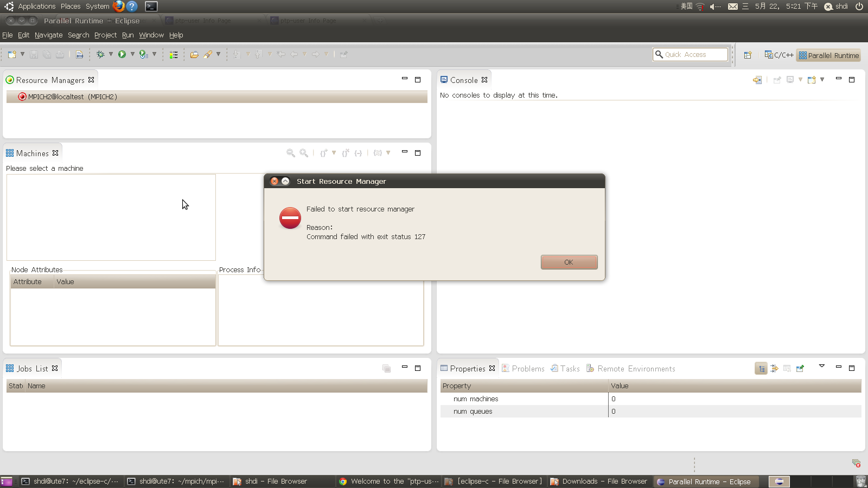
Task: Open the Window menu
Action: coord(151,35)
